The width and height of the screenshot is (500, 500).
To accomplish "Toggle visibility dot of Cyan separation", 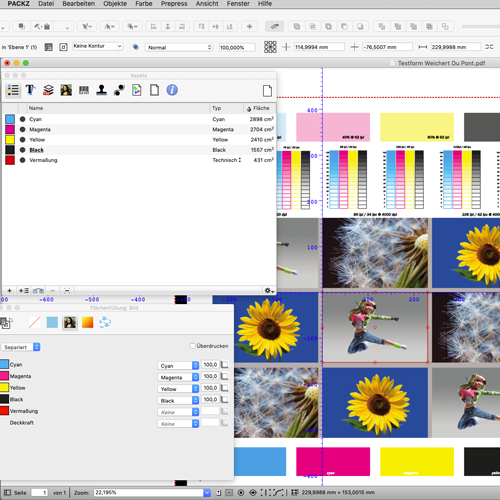I will click(x=22, y=119).
